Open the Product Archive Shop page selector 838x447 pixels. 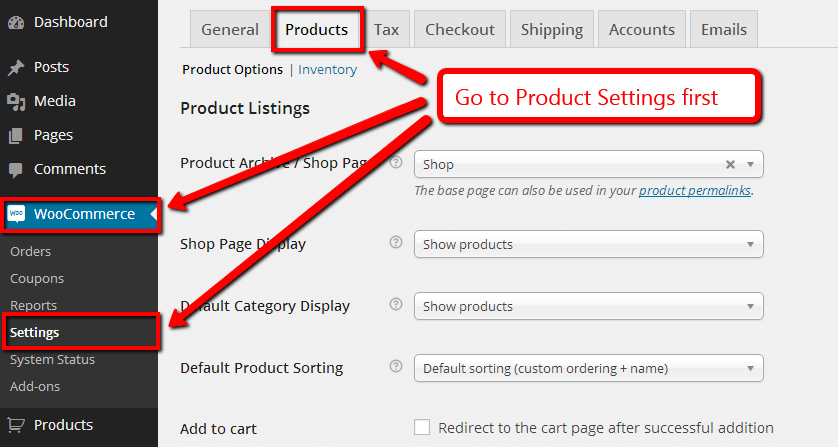[x=588, y=164]
